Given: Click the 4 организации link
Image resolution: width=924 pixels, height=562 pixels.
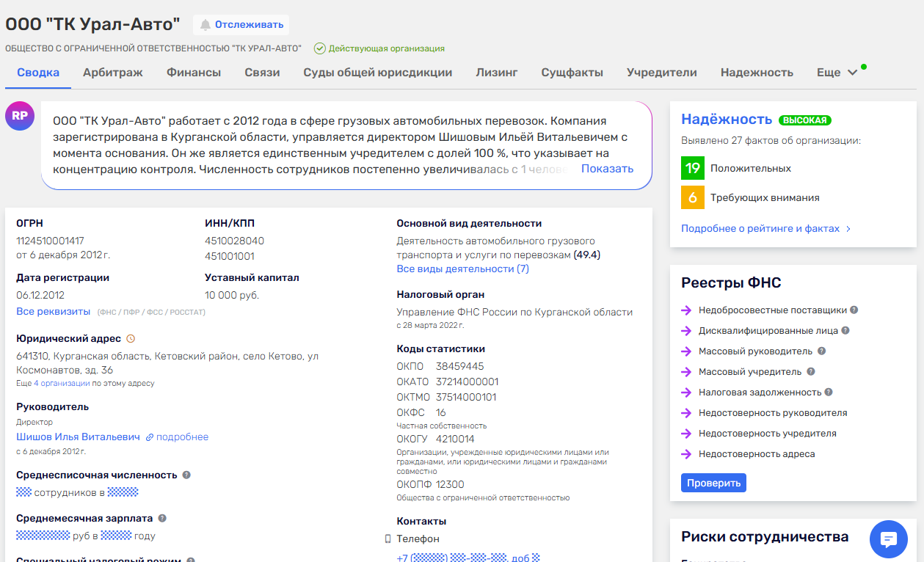Looking at the screenshot, I should pyautogui.click(x=62, y=383).
